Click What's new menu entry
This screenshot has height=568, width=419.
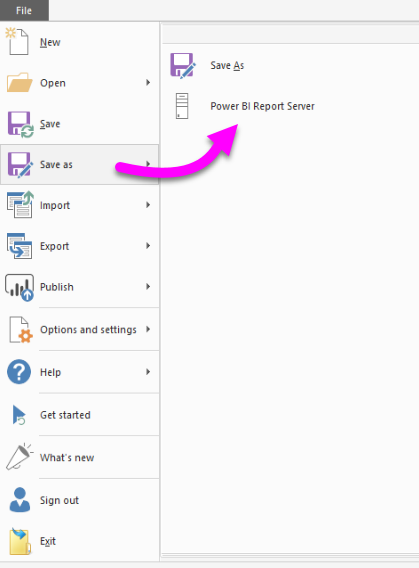point(67,458)
